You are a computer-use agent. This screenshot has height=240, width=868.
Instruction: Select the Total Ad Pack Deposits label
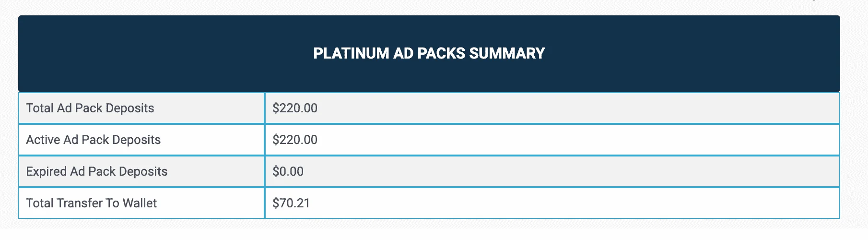click(x=90, y=108)
